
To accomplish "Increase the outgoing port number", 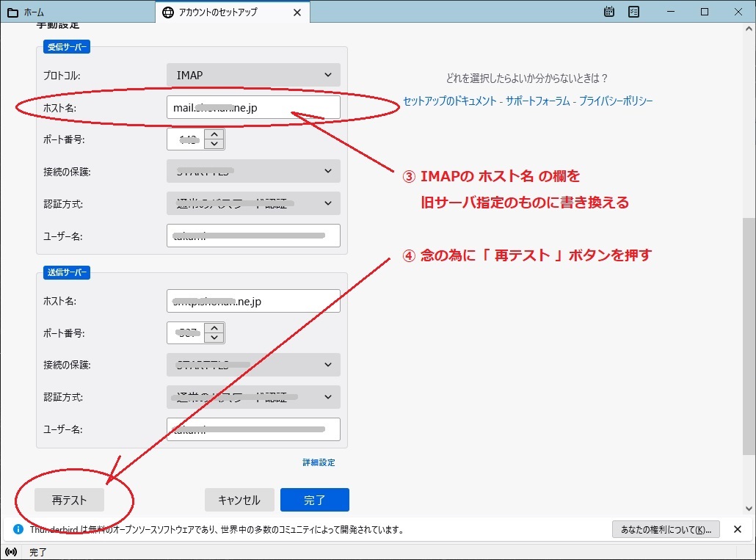I will click(214, 328).
